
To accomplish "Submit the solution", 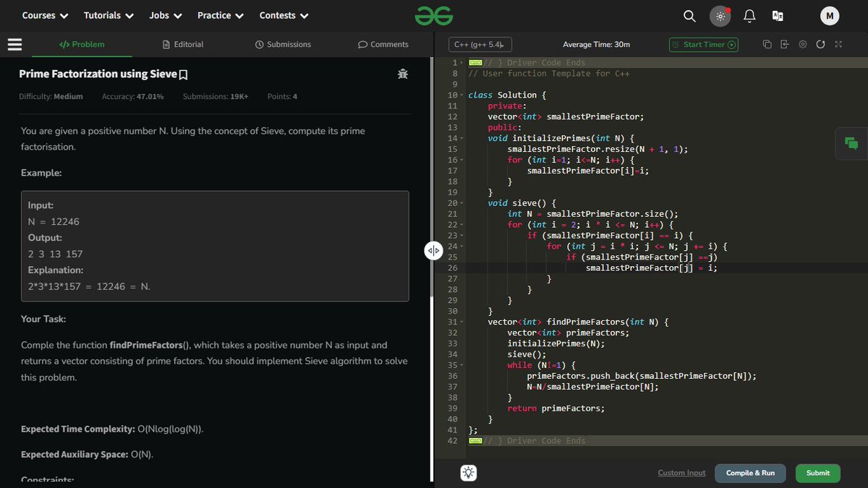I will pyautogui.click(x=818, y=473).
